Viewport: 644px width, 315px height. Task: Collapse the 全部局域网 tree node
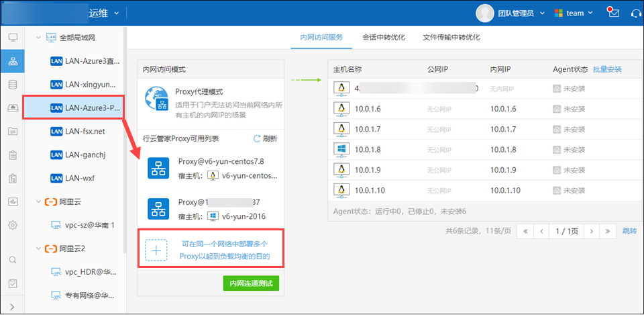coord(38,38)
